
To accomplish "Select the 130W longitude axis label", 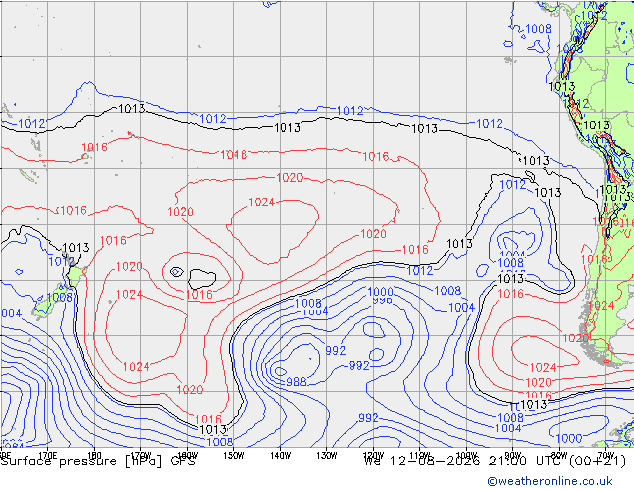I will (x=327, y=456).
